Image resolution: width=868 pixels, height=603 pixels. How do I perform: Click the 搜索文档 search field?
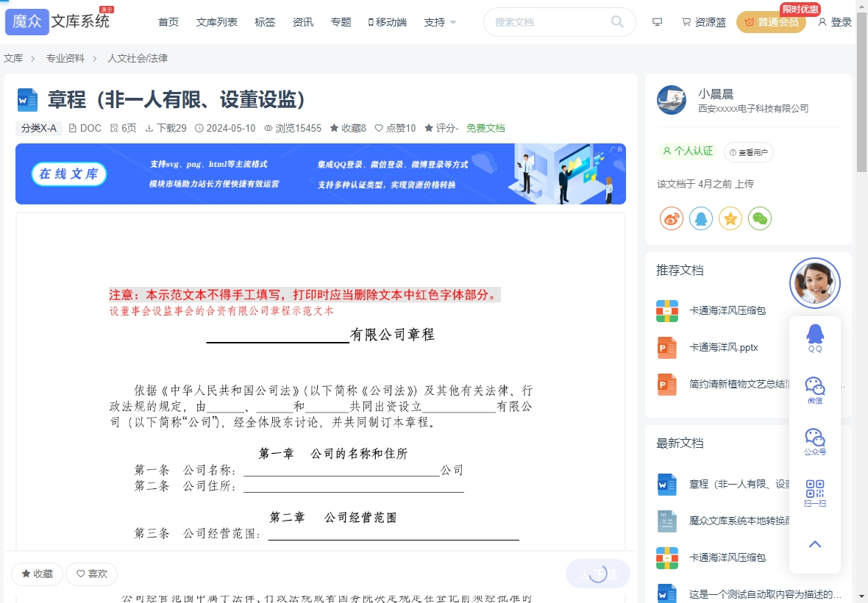[x=548, y=22]
